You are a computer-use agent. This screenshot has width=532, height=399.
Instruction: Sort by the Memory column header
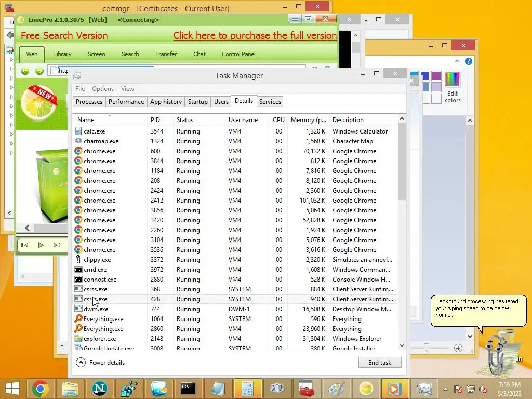[309, 120]
